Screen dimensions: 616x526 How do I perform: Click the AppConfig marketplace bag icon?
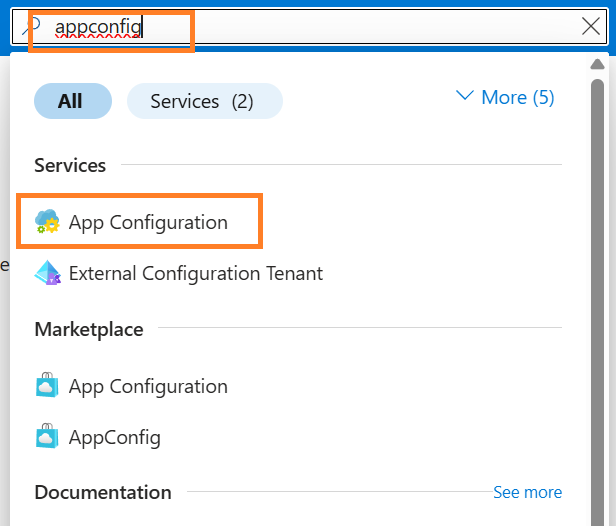47,436
